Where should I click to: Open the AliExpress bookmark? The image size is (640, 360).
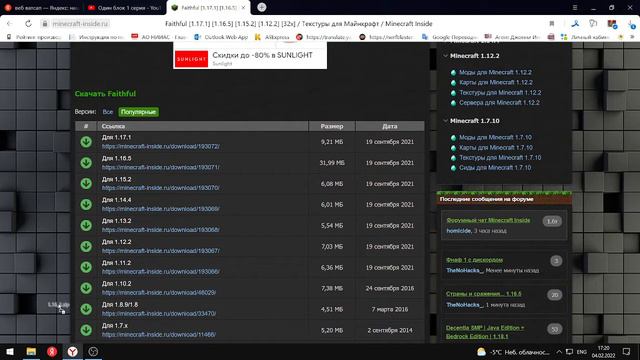pyautogui.click(x=272, y=37)
